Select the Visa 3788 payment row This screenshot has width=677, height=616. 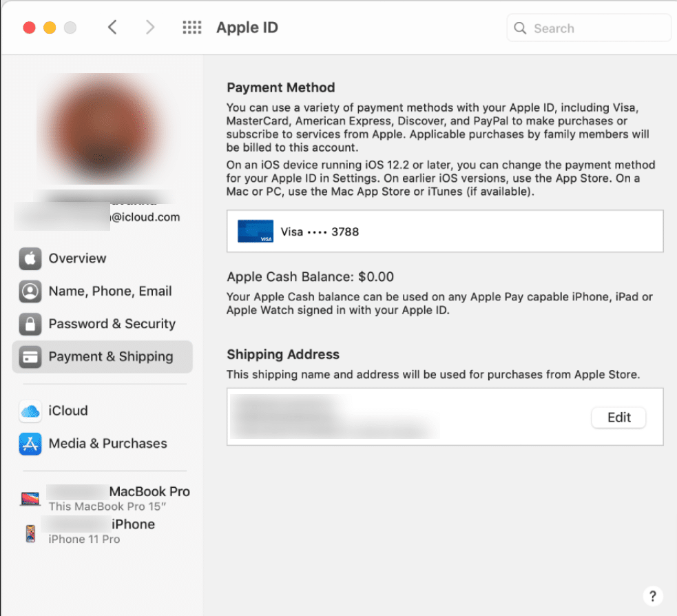(445, 231)
